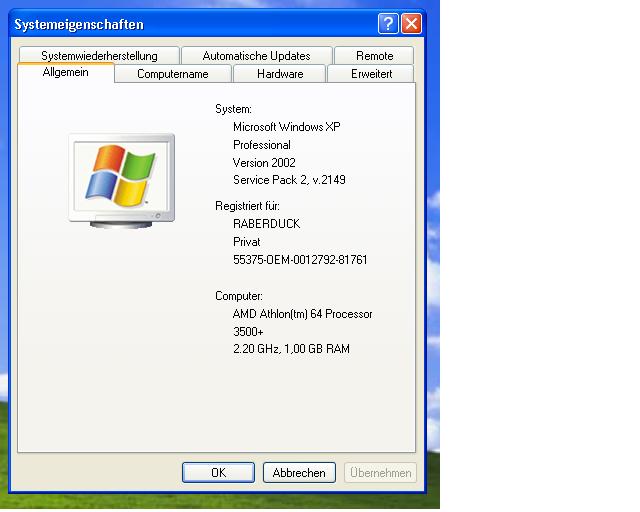The height and width of the screenshot is (512, 640).
Task: Switch to the Computername tab
Action: coord(173,74)
